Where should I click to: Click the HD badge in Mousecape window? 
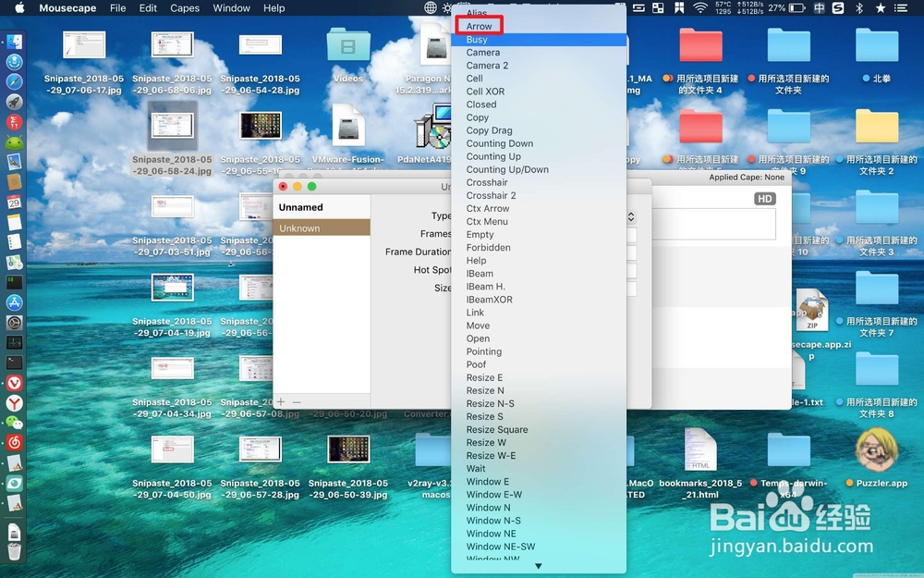(765, 198)
